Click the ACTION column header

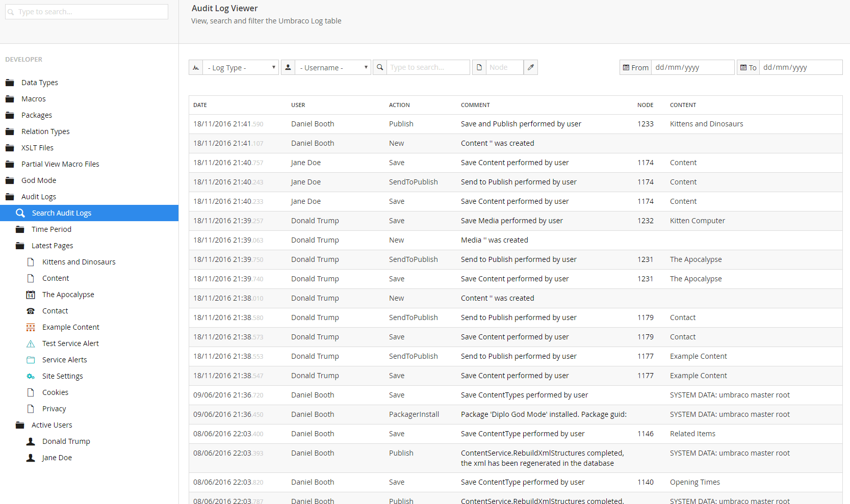[399, 105]
